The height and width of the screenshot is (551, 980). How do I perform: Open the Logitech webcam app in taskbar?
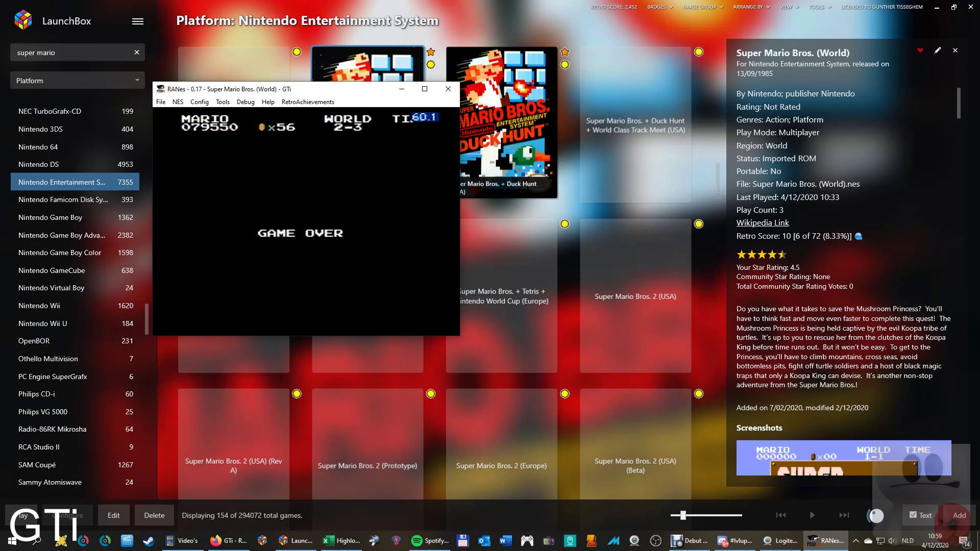point(780,541)
